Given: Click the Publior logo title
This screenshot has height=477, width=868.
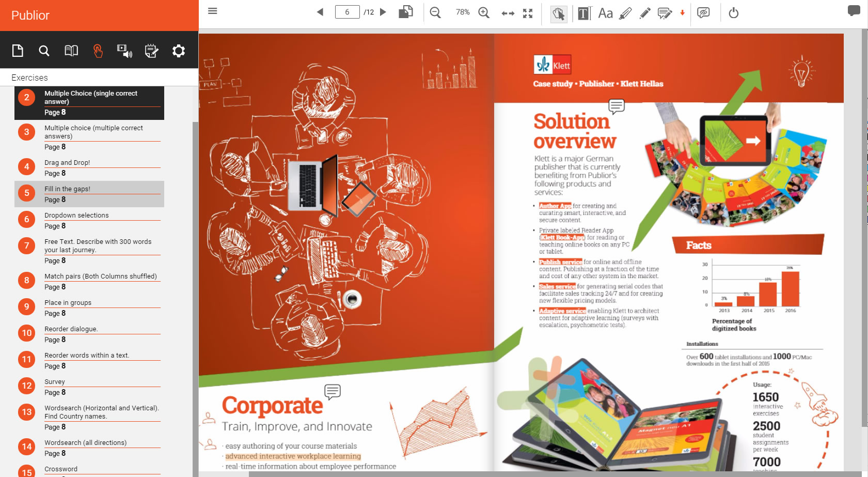Looking at the screenshot, I should tap(30, 16).
